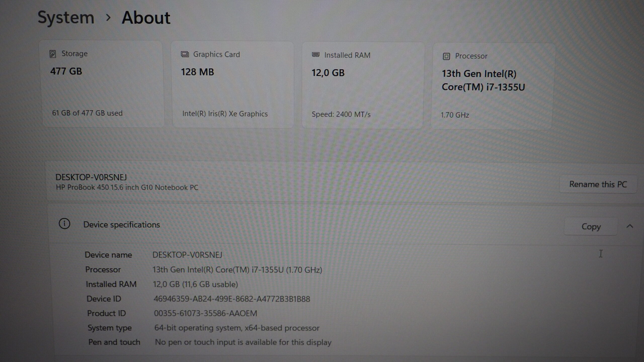Click the Installed RAM chip icon
This screenshot has width=644, height=362.
pos(316,55)
